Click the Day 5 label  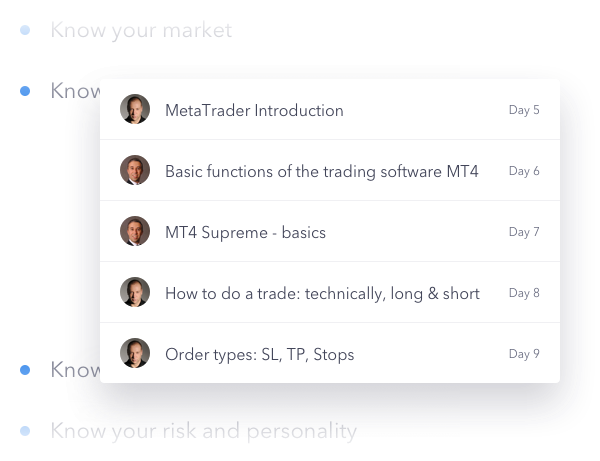click(x=524, y=110)
